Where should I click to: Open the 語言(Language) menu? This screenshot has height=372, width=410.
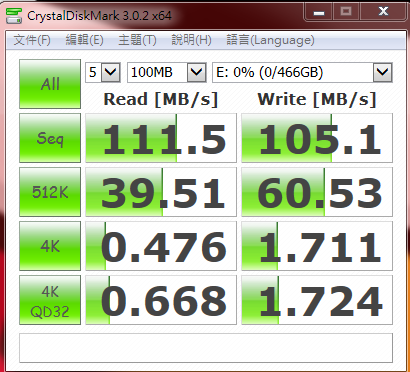pos(270,40)
